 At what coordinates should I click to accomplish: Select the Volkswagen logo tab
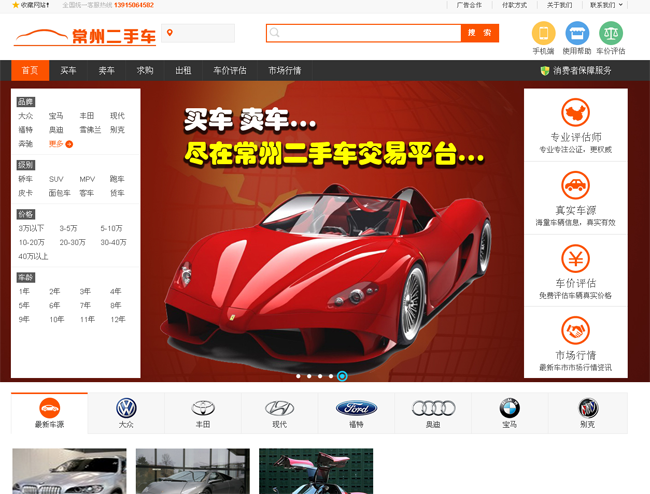point(126,413)
